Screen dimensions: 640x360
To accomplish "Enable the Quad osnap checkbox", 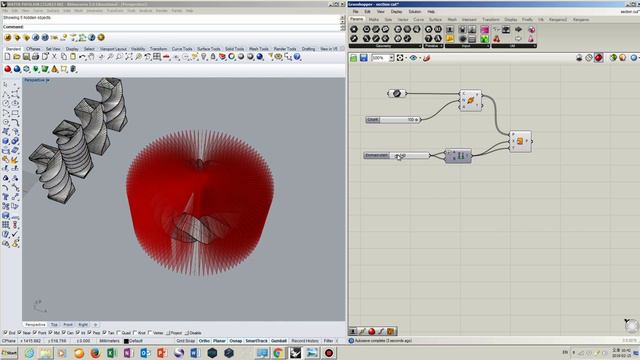I will click(118, 333).
